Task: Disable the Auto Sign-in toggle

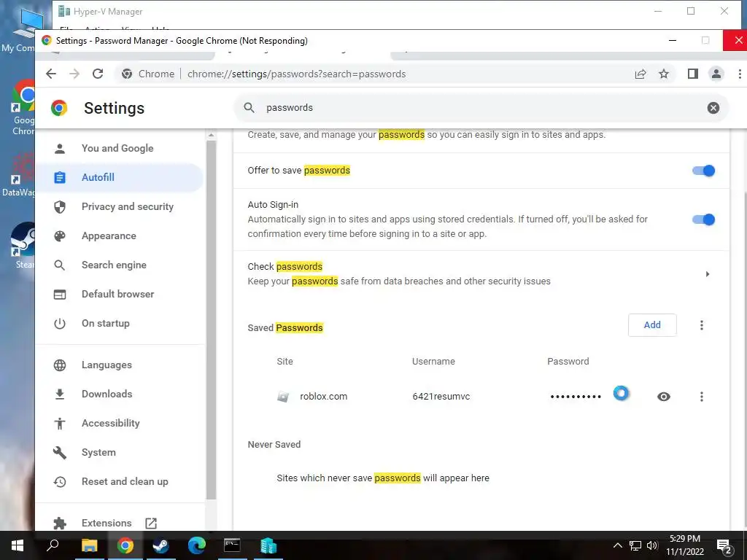Action: [704, 219]
